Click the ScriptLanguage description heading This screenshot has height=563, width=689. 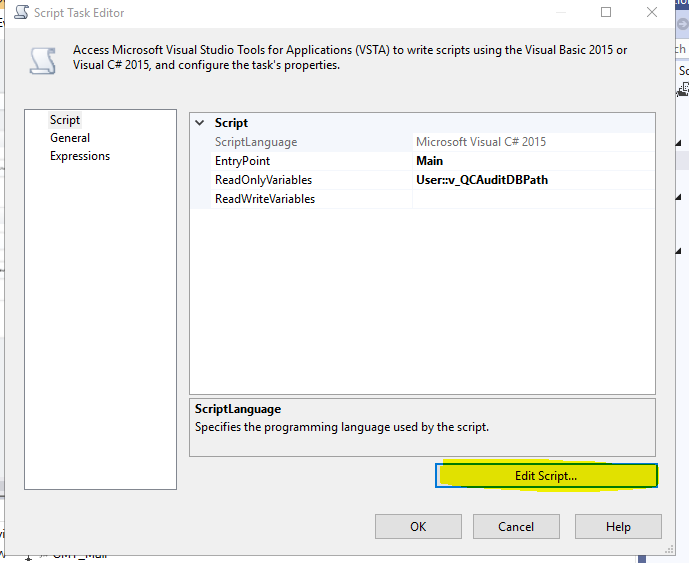[x=238, y=409]
